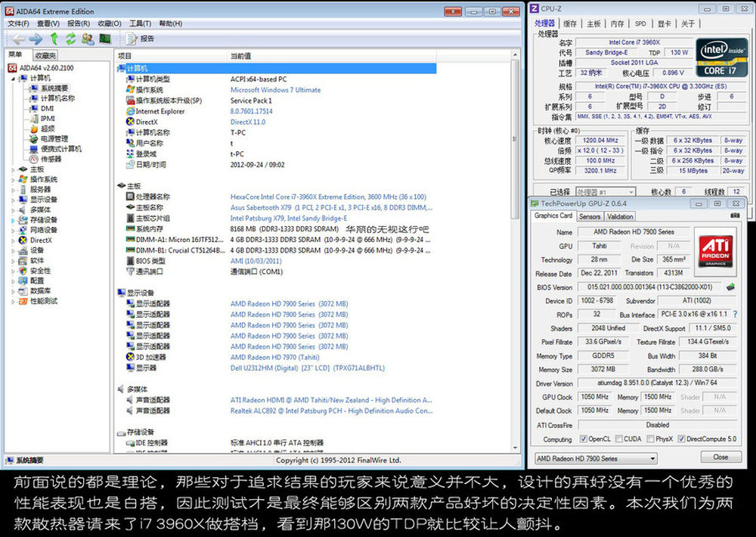Switch to 缓存 tab in CPU-Z
This screenshot has height=537, width=756.
[570, 23]
